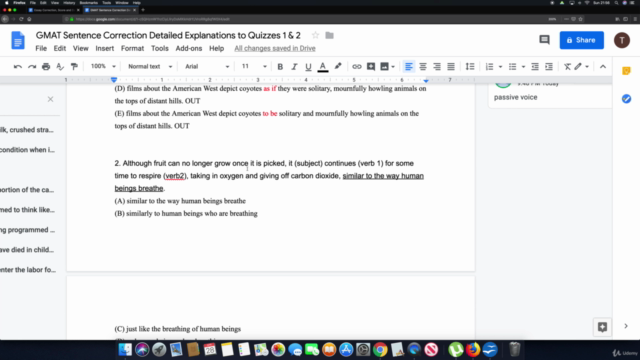Expand the bulleted list dropdown arrow

[523, 67]
